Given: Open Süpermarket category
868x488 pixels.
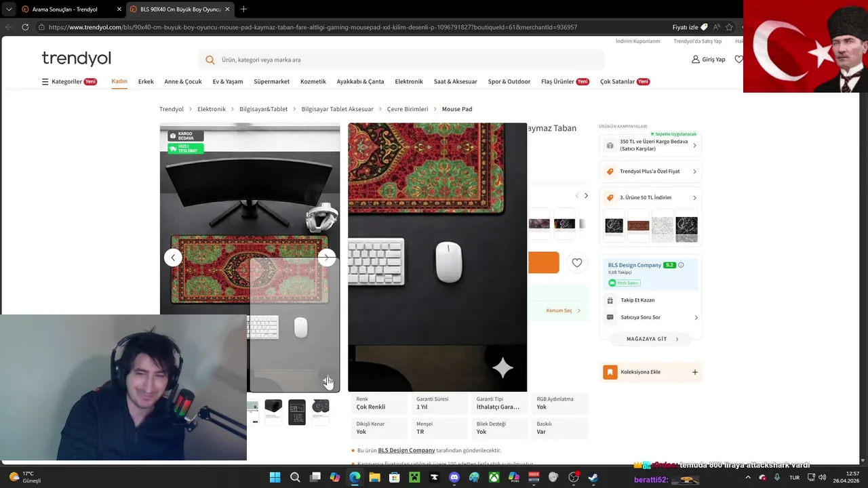Looking at the screenshot, I should 271,81.
